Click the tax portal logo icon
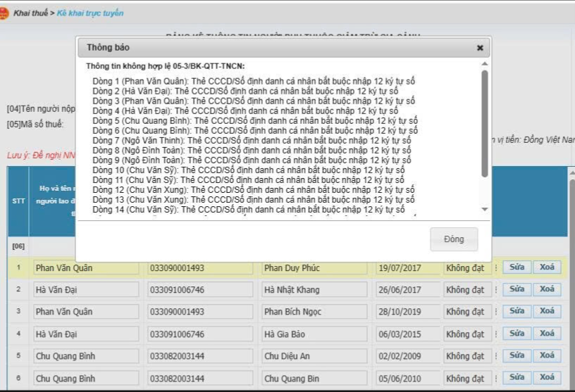575x392 pixels. pyautogui.click(x=4, y=13)
